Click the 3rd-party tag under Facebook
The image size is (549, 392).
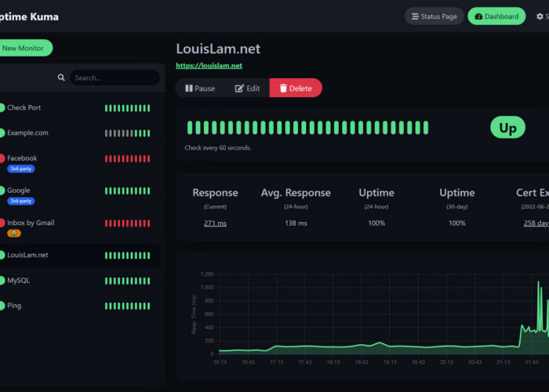coord(20,169)
